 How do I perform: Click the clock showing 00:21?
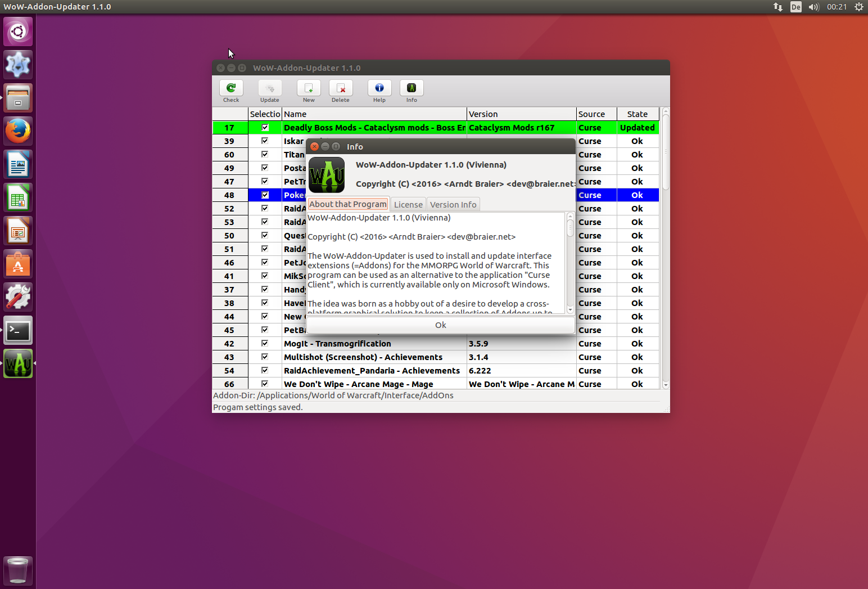click(x=837, y=7)
